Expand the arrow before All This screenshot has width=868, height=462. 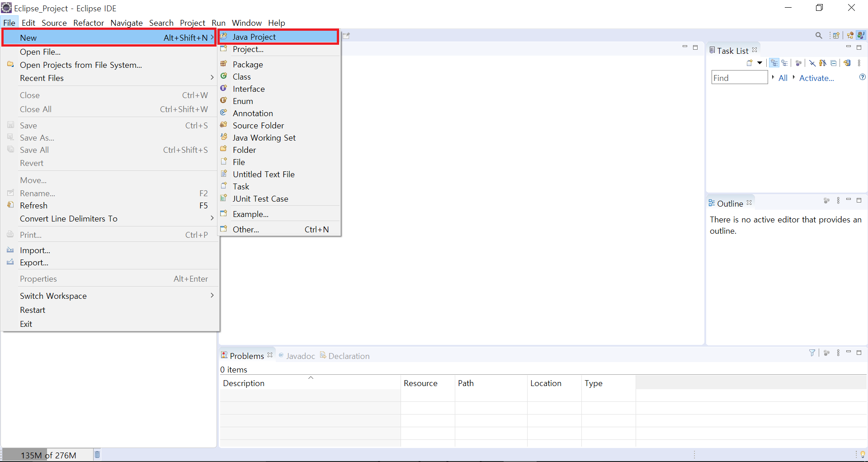[773, 77]
